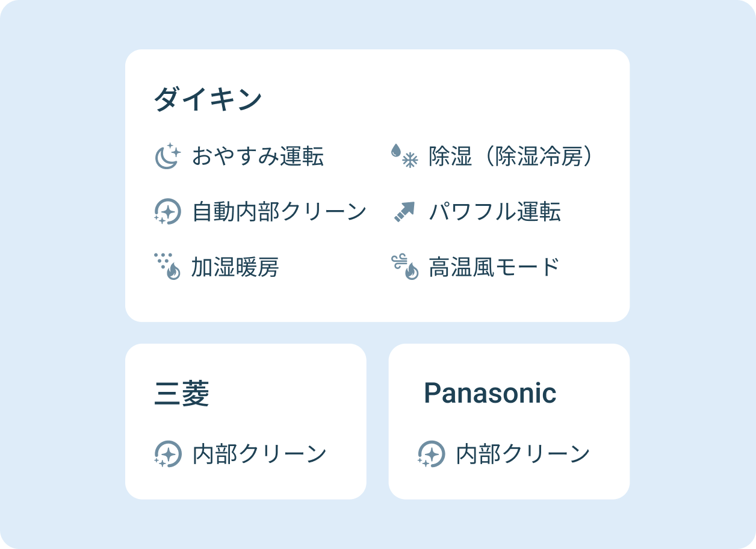Click the moon icon beside おやすみ運転
756x549 pixels.
click(x=167, y=157)
